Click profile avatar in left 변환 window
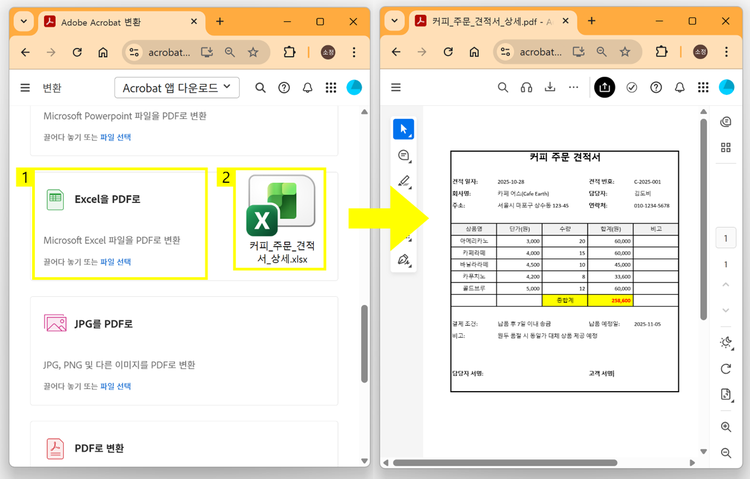This screenshot has width=750, height=479. [x=354, y=88]
